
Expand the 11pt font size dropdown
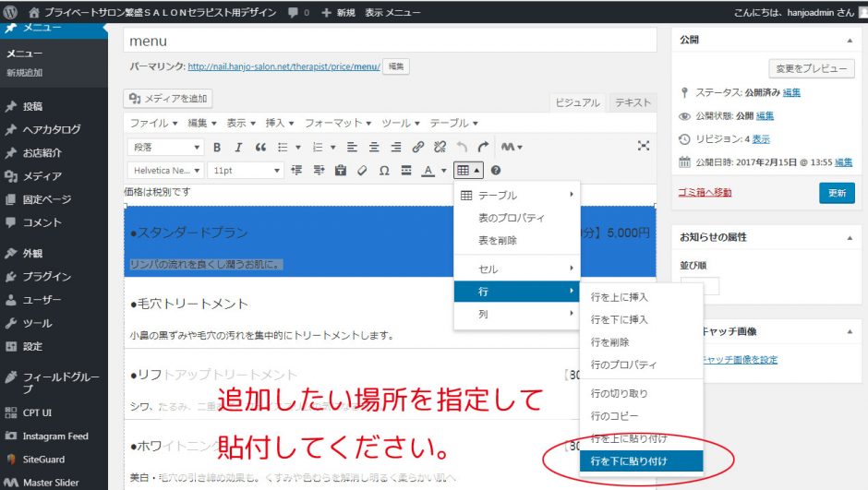(246, 171)
